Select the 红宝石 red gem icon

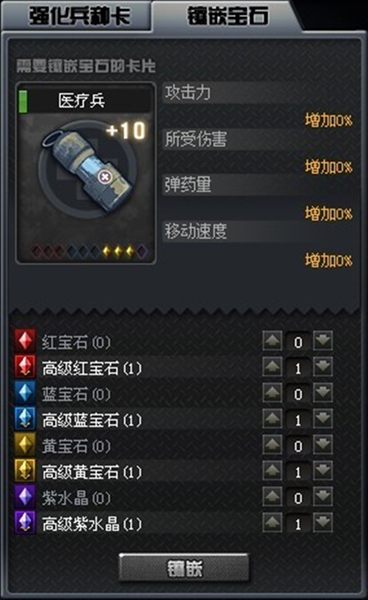(25, 341)
